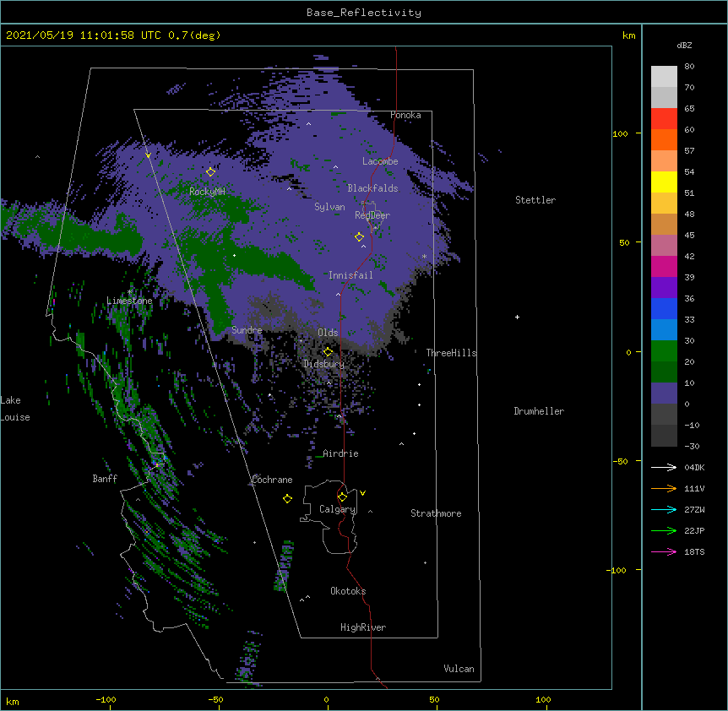Screen dimensions: 728x711
Task: Select the yellow diamond marker below Cochrane
Action: pyautogui.click(x=287, y=498)
